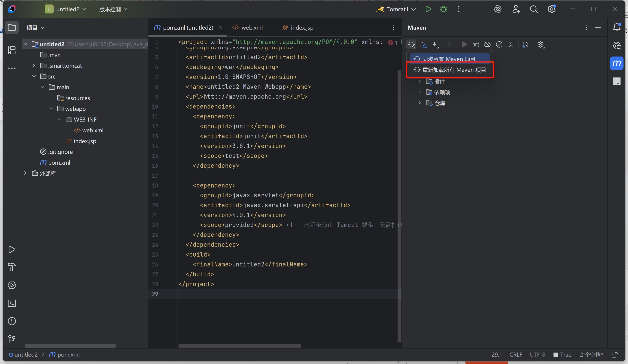This screenshot has width=628, height=364.
Task: Switch to the index.jsp editor tab
Action: click(x=298, y=28)
